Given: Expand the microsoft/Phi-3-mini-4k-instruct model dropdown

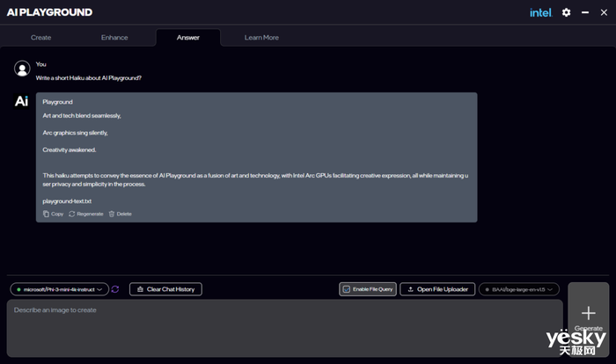Looking at the screenshot, I should point(59,289).
